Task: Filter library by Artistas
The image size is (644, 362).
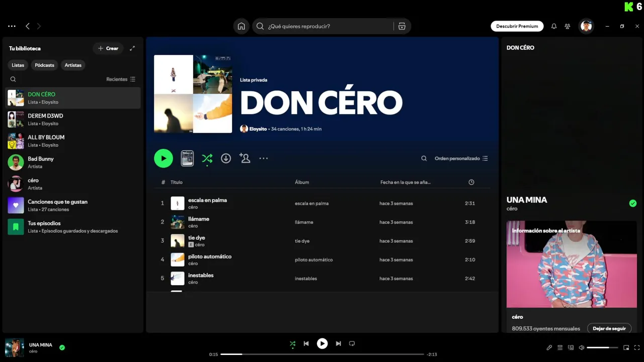Action: 73,65
